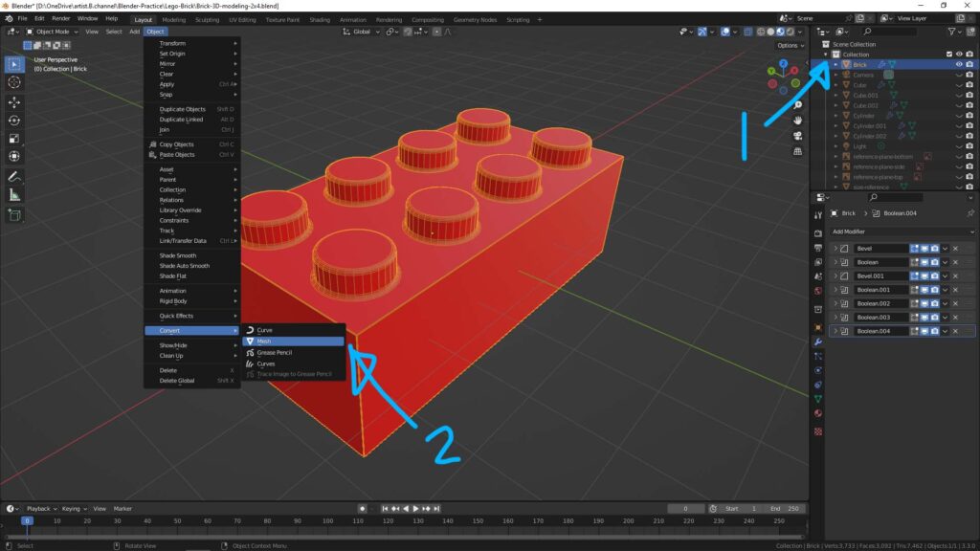Select Cube.002 in the outliner
Viewport: 980px width, 551px height.
tap(865, 105)
